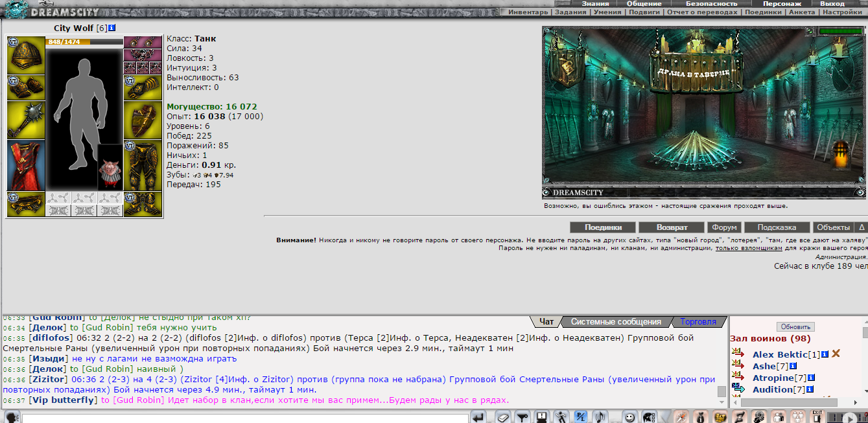Image resolution: width=868 pixels, height=423 pixels.
Task: Select the Общение top tab
Action: coord(644,4)
